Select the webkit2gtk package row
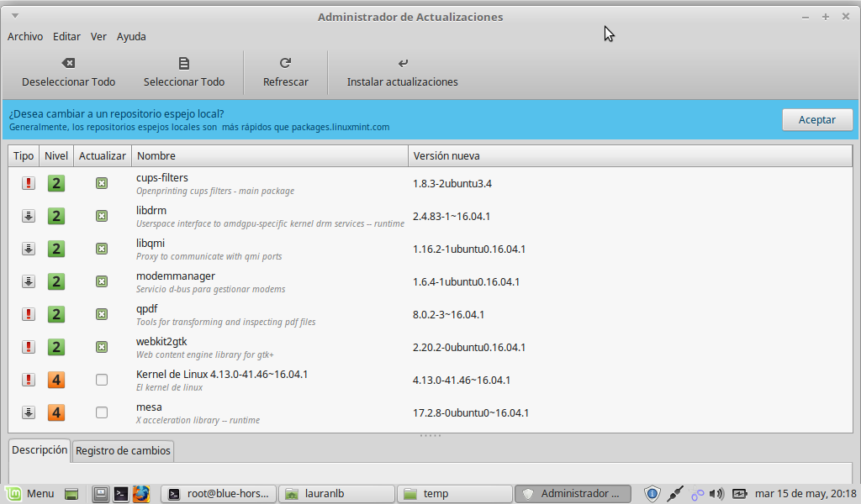The width and height of the screenshot is (861, 504). tap(269, 347)
